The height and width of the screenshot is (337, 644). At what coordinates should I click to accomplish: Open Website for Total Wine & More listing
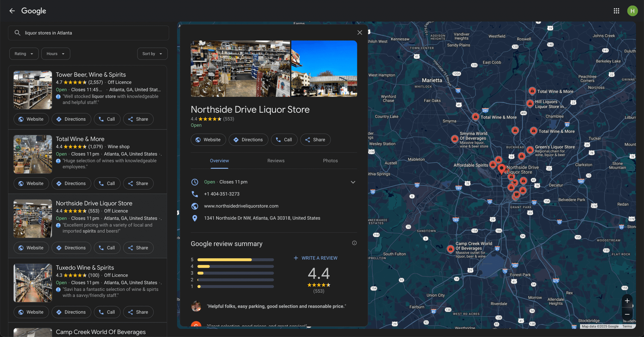tap(31, 183)
